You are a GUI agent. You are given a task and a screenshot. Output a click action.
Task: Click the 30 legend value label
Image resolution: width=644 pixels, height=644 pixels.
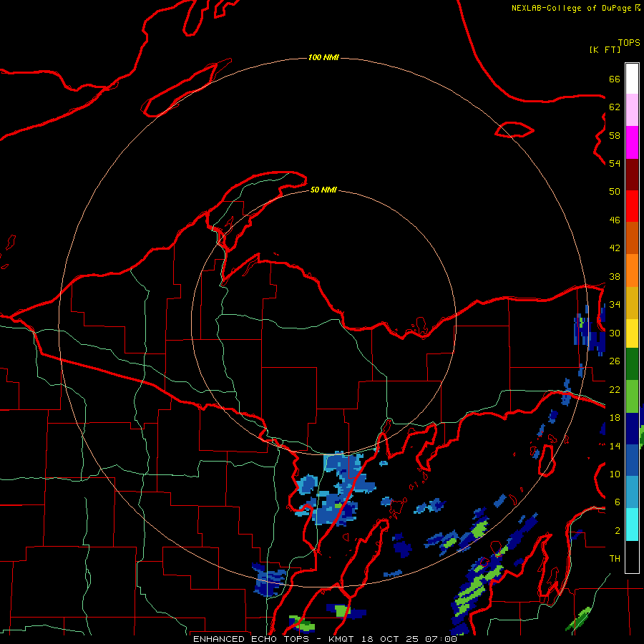click(615, 333)
